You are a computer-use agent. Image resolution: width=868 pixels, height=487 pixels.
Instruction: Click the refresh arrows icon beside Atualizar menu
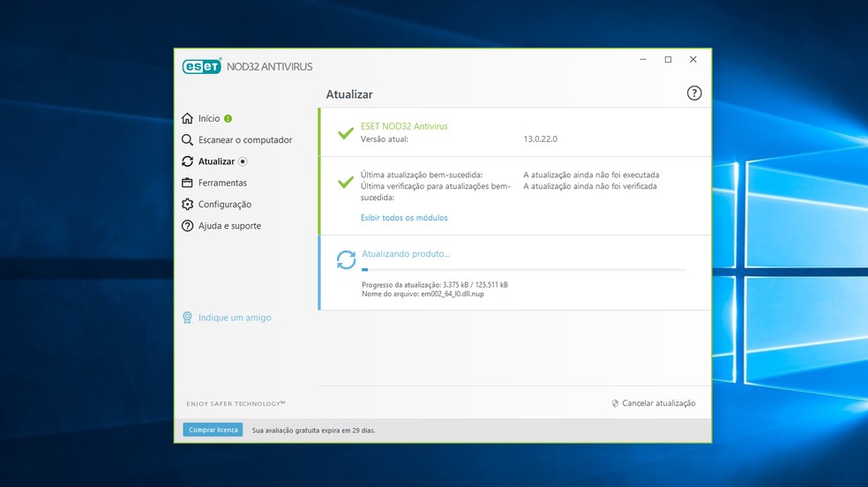point(187,161)
